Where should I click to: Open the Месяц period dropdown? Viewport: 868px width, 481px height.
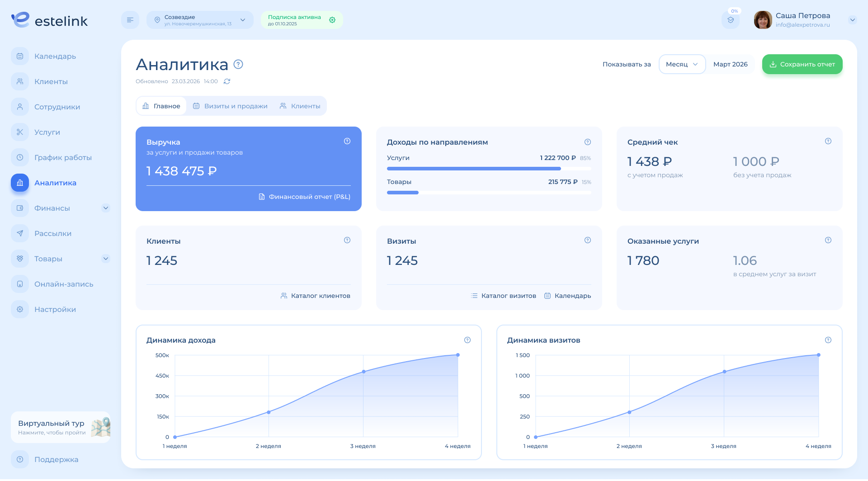pyautogui.click(x=682, y=64)
